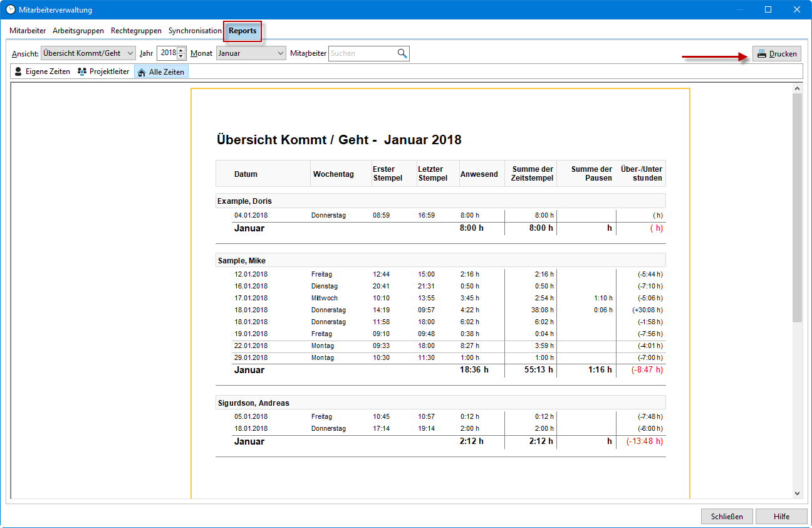The height and width of the screenshot is (528, 812).
Task: Decrease the Jahr value with down arrow
Action: coord(182,56)
